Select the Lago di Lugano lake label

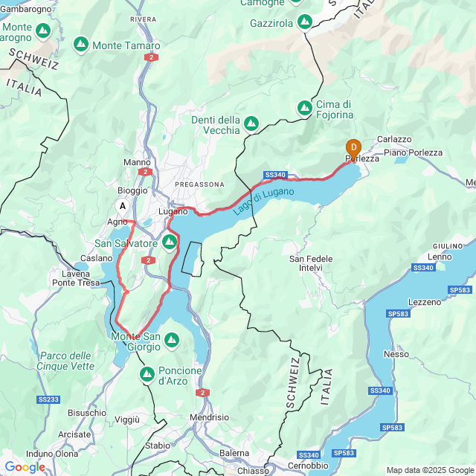coord(263,201)
